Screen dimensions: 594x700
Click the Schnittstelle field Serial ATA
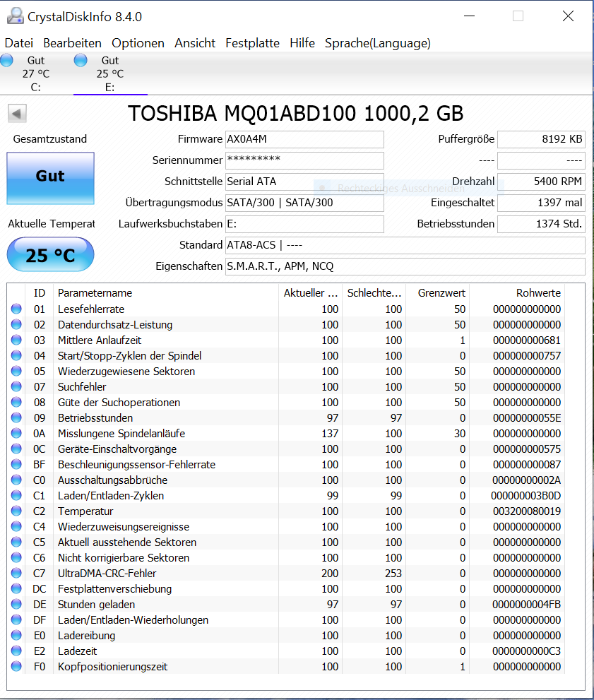tap(304, 182)
